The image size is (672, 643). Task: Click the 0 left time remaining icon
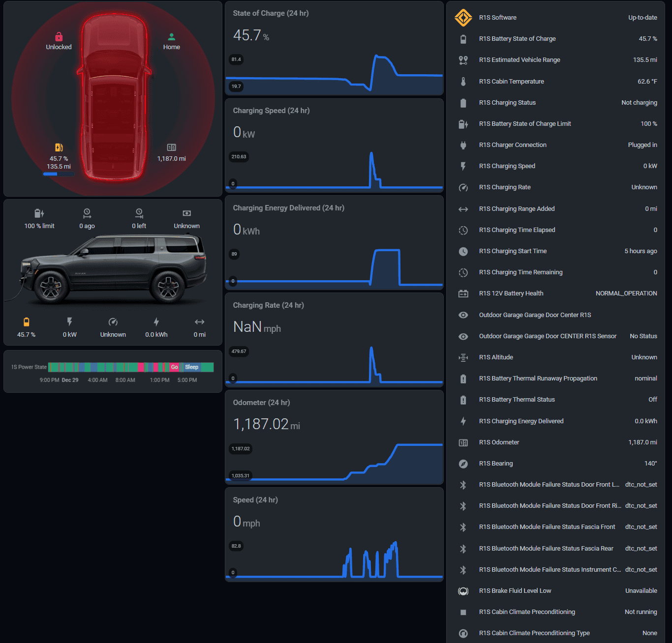pyautogui.click(x=139, y=213)
